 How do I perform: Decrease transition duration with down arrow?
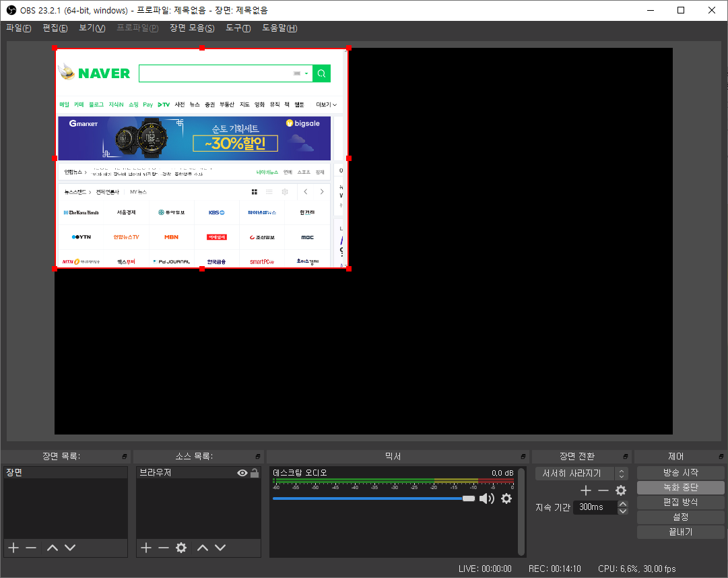(x=623, y=511)
